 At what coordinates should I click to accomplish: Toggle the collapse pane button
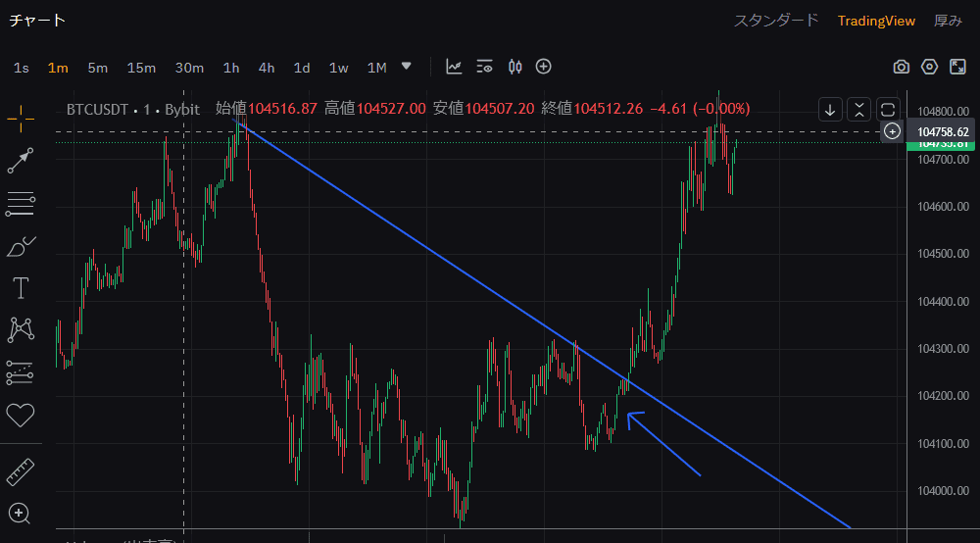point(858,109)
